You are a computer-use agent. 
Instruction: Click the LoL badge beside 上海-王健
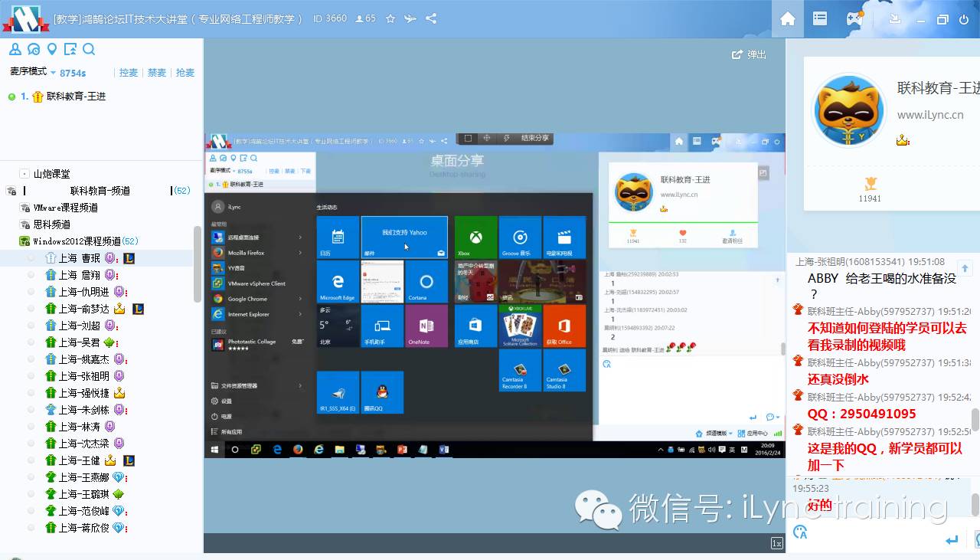(129, 460)
